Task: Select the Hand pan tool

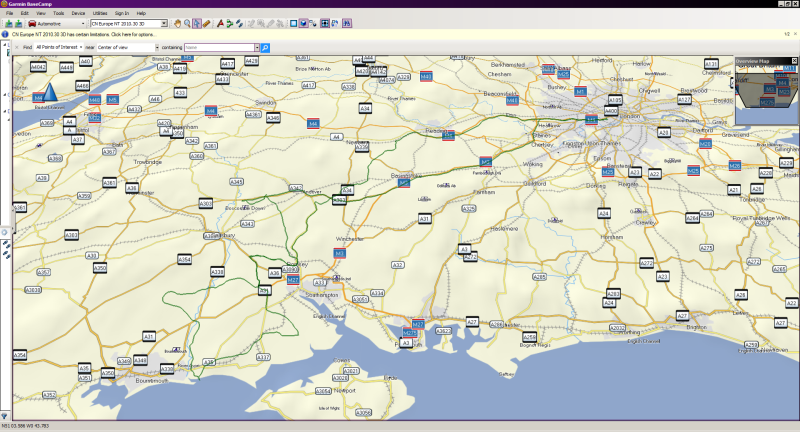Action: pyautogui.click(x=178, y=22)
